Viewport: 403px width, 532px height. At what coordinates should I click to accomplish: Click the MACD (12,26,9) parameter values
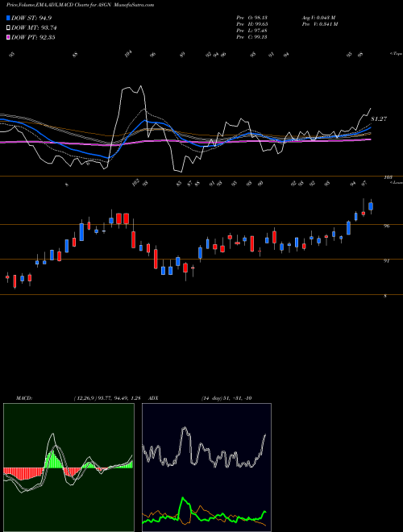pyautogui.click(x=107, y=398)
